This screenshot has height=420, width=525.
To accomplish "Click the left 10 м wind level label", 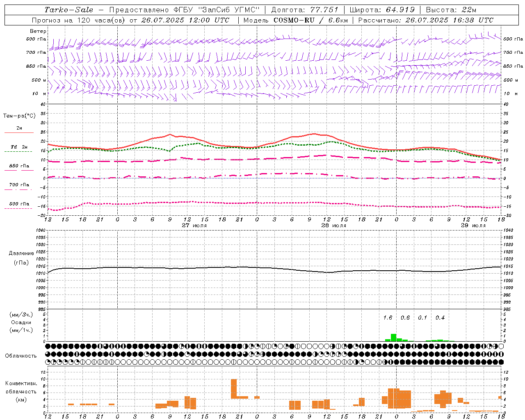I will (x=39, y=94).
